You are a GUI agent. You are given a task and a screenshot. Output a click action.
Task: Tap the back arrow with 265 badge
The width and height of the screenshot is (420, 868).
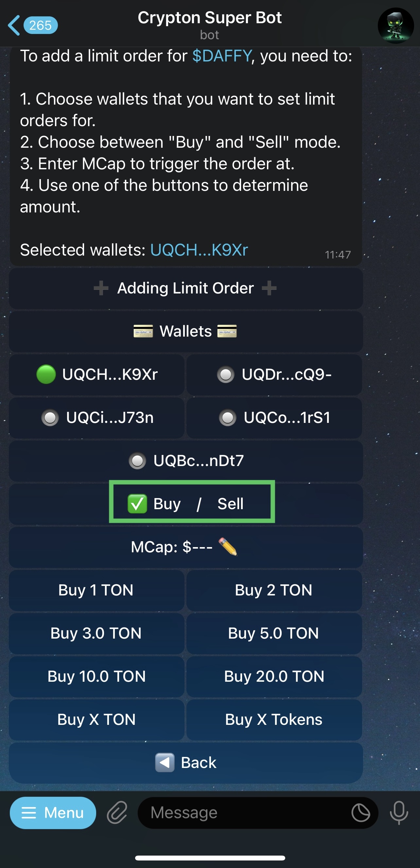(32, 25)
